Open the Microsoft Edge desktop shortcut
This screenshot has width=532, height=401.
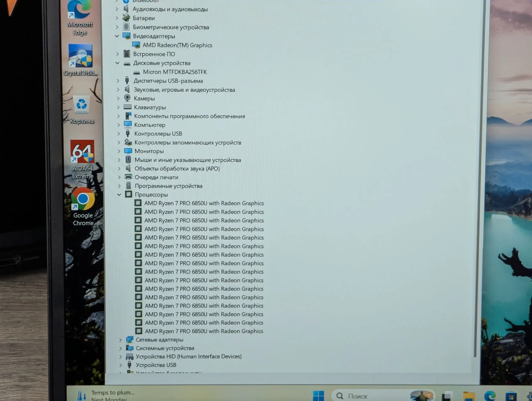pos(79,17)
